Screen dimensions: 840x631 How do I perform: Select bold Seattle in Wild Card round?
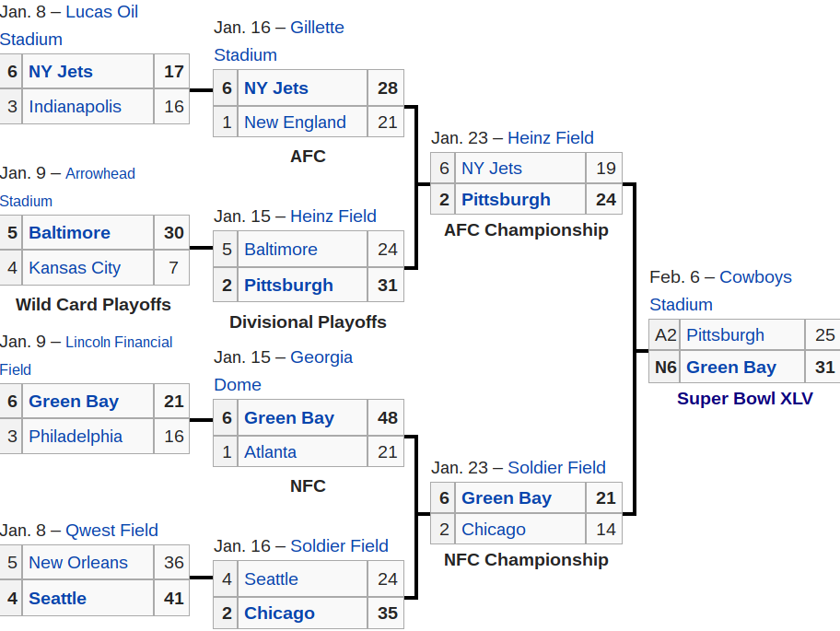[x=57, y=599]
